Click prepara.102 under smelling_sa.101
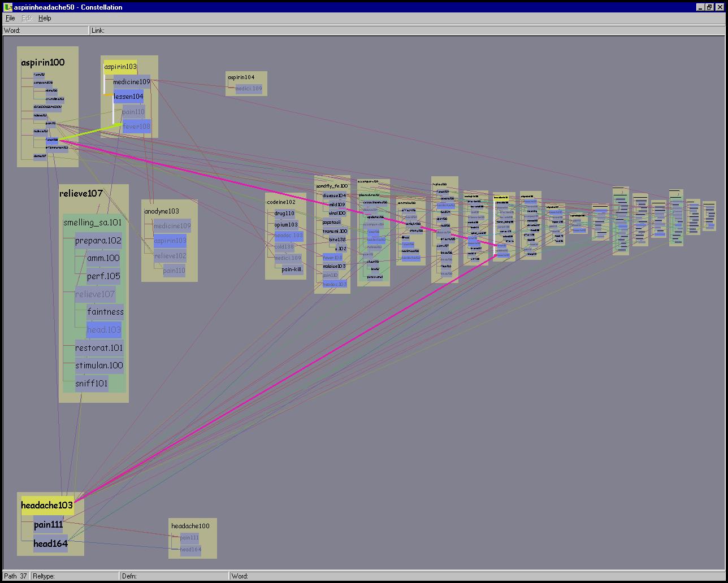This screenshot has height=583, width=728. pyautogui.click(x=98, y=241)
